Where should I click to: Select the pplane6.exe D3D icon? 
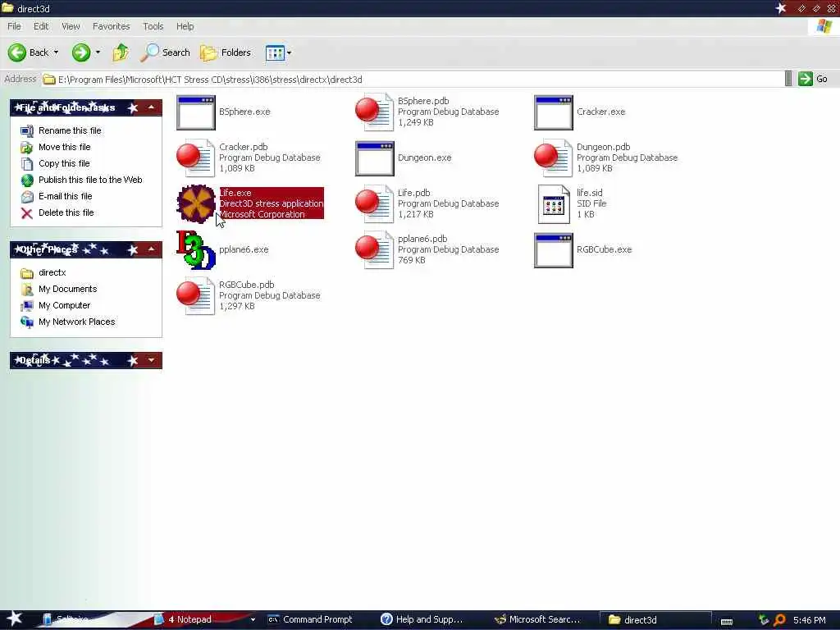click(x=195, y=249)
